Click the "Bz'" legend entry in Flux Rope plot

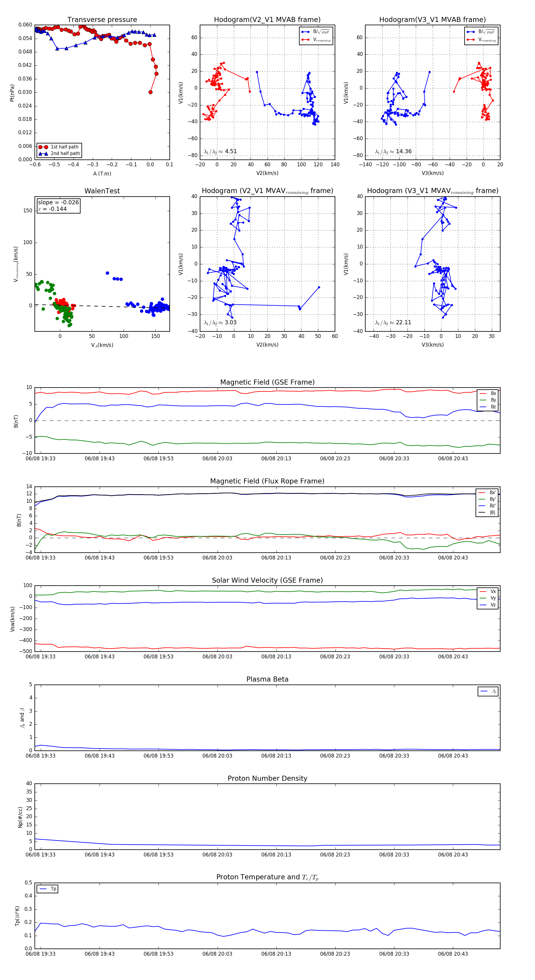[487, 506]
